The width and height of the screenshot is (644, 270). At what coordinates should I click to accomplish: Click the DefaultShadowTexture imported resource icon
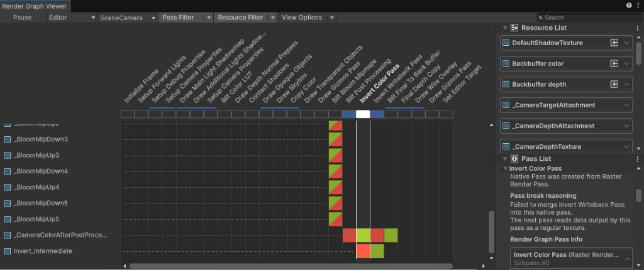pos(614,43)
